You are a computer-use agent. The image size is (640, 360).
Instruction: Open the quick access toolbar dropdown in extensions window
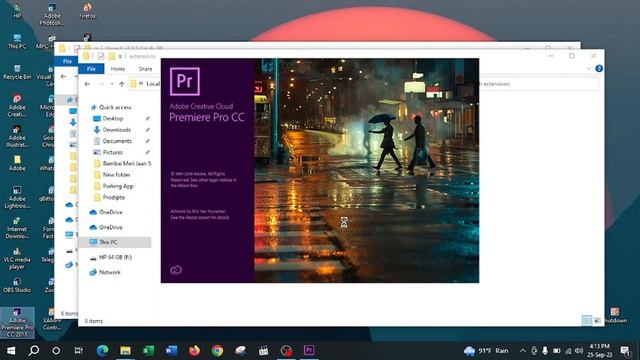[120, 56]
